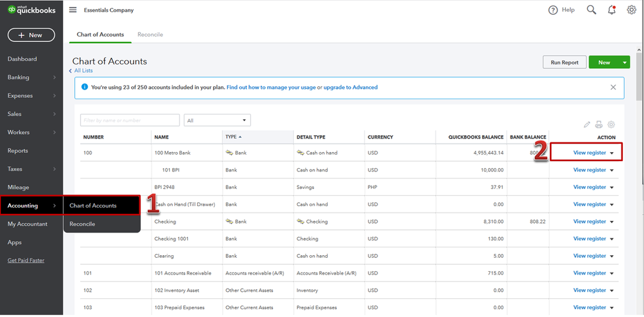The height and width of the screenshot is (317, 644).
Task: View register for 100 Metro Bank
Action: click(x=589, y=153)
